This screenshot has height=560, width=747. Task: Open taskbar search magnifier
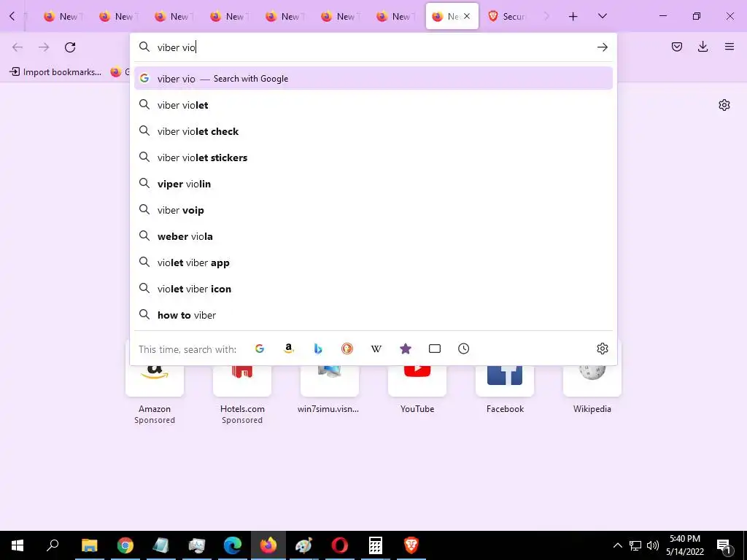53,545
